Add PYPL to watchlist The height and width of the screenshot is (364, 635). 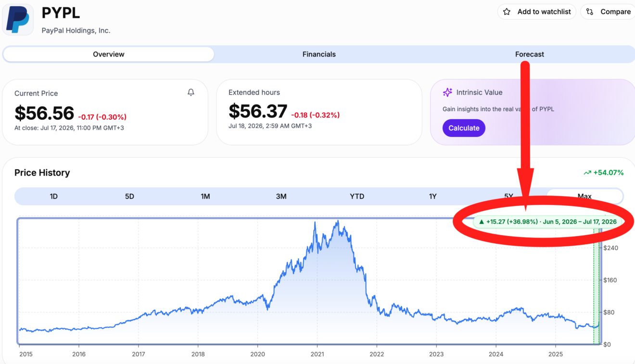536,12
